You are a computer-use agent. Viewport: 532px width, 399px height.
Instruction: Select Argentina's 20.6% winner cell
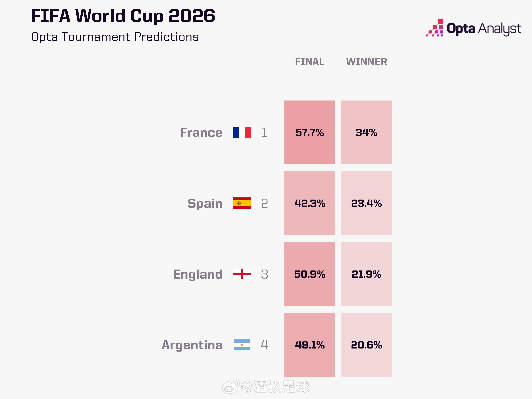[367, 345]
